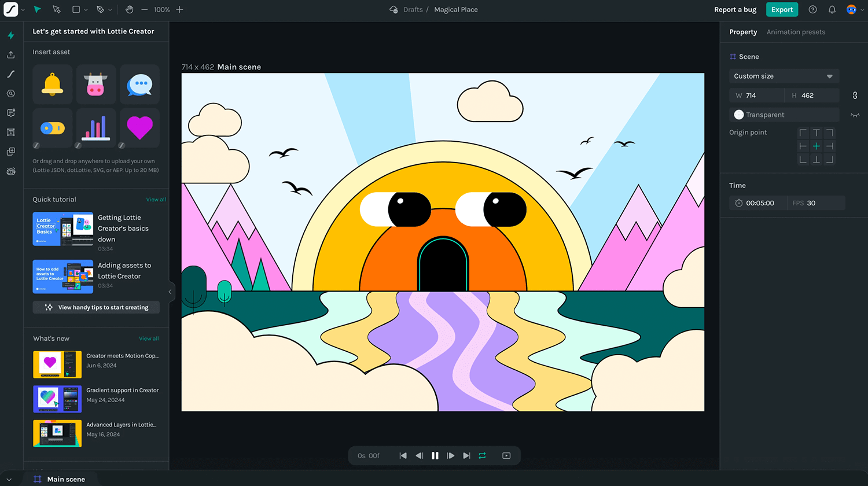This screenshot has height=486, width=868.
Task: Set origin point to middle-right
Action: pos(830,146)
